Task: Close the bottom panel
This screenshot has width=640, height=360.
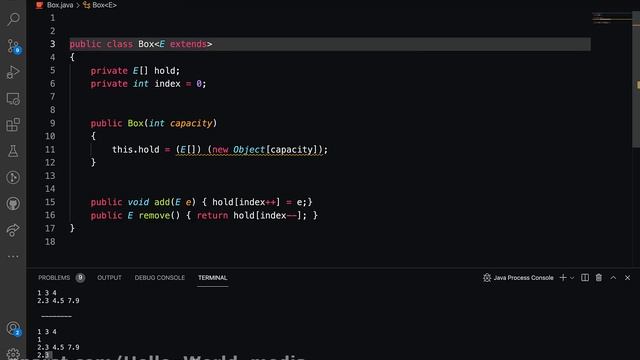Action: pos(627,278)
